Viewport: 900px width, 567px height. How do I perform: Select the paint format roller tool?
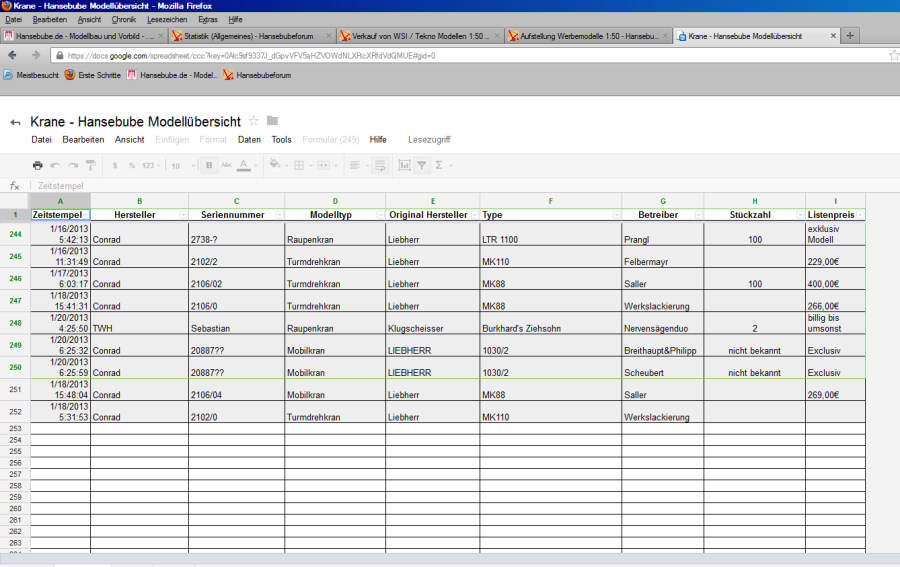click(x=91, y=165)
